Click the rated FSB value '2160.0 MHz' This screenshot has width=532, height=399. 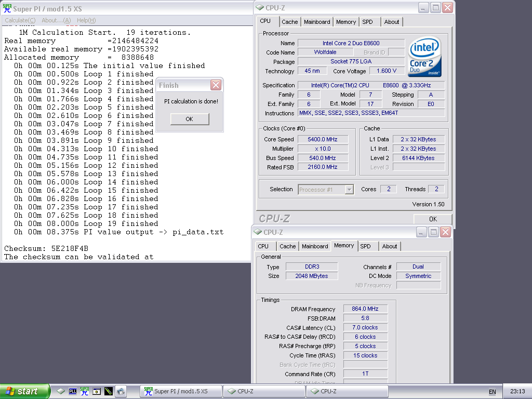click(323, 167)
